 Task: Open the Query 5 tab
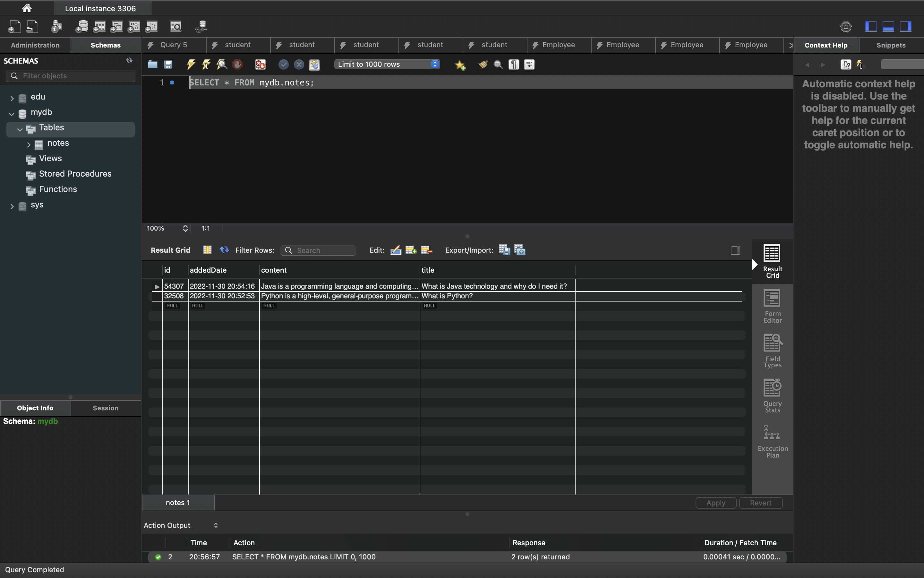pyautogui.click(x=174, y=45)
